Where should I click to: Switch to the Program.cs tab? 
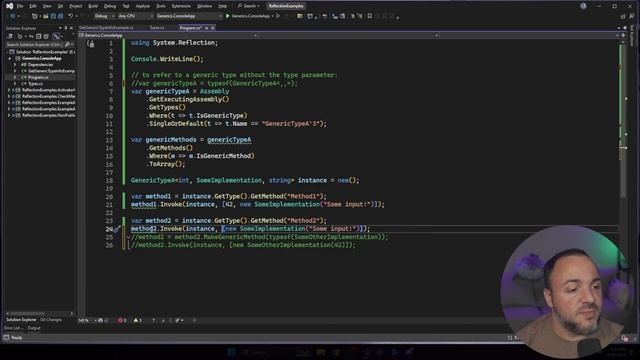190,28
